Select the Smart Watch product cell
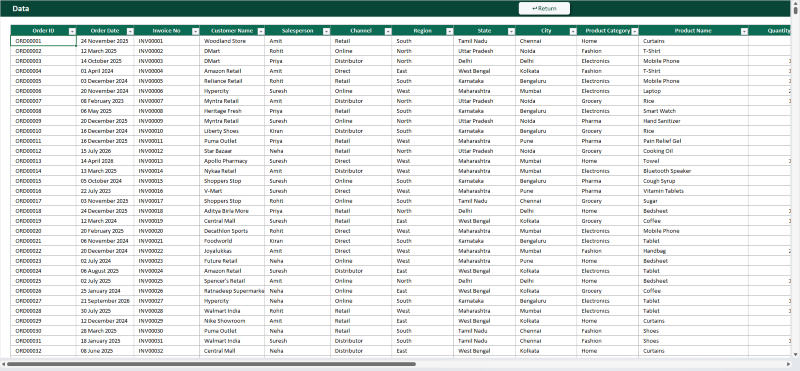The height and width of the screenshot is (371, 800). click(694, 111)
